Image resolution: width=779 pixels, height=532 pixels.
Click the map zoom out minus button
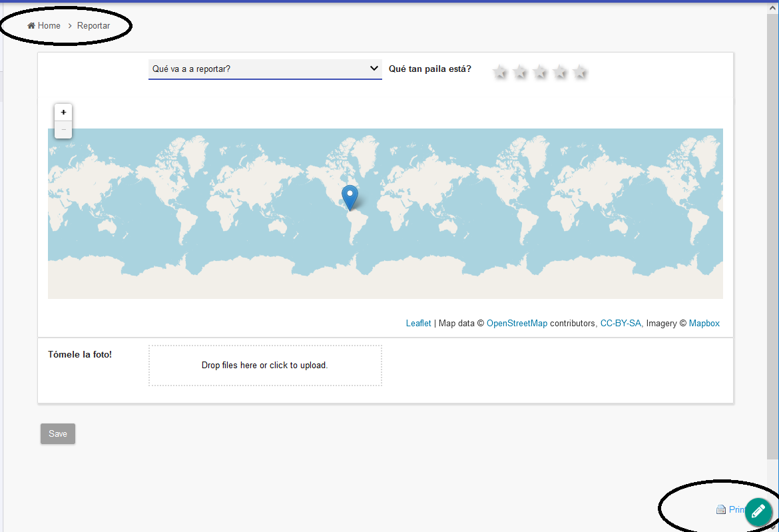63,130
